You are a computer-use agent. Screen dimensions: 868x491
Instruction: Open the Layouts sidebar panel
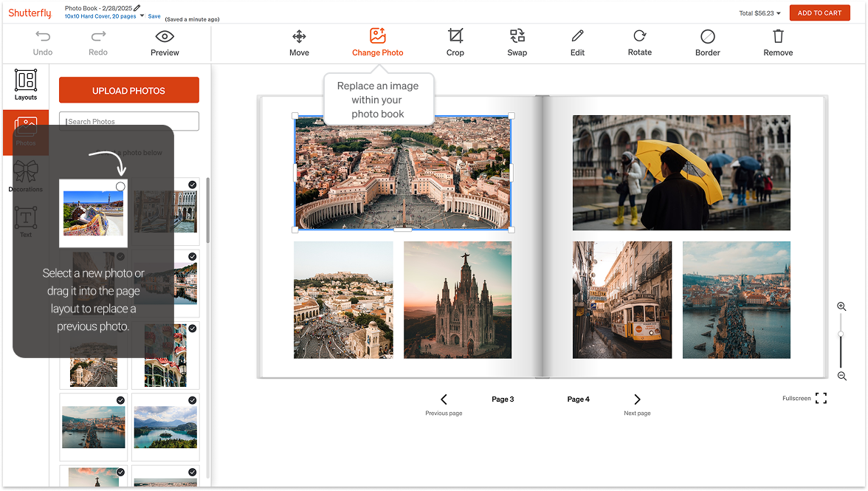point(25,85)
